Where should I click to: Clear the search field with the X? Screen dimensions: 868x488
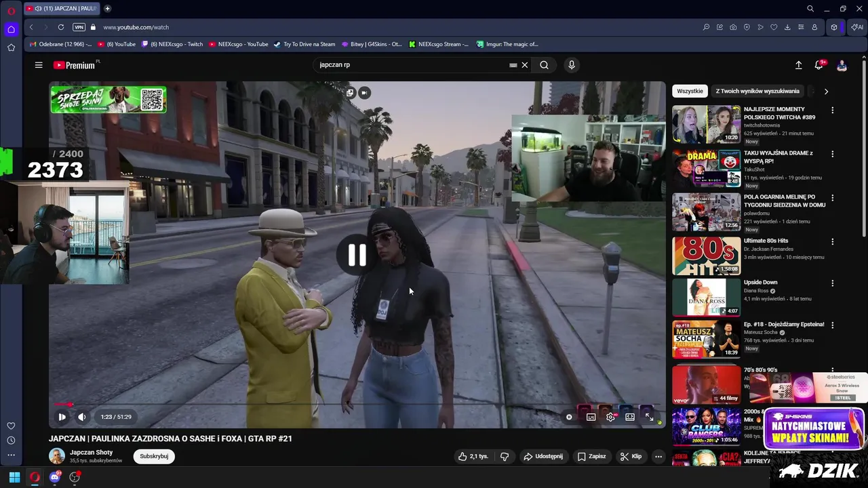524,65
